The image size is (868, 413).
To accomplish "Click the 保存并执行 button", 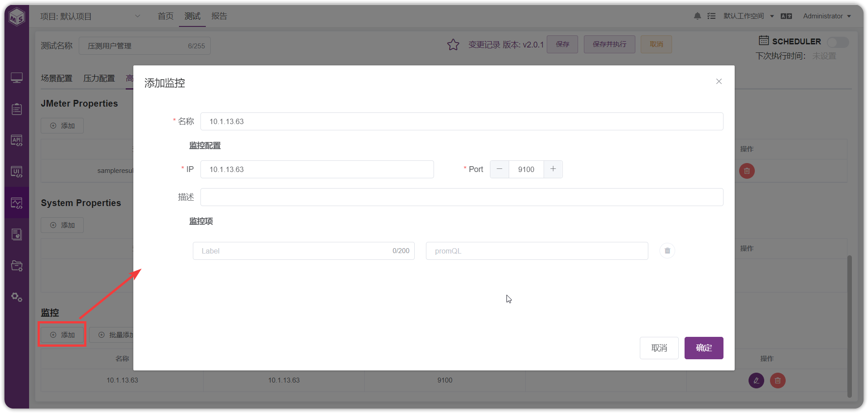I will click(x=609, y=44).
